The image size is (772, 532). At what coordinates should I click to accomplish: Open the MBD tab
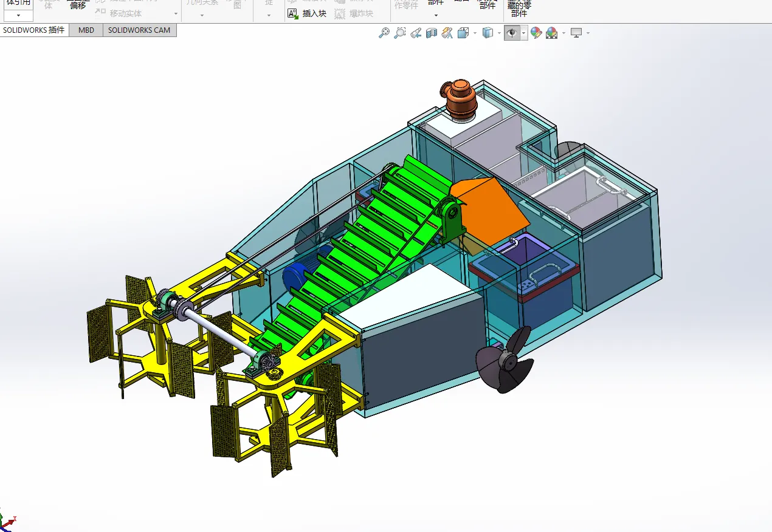[x=86, y=30]
